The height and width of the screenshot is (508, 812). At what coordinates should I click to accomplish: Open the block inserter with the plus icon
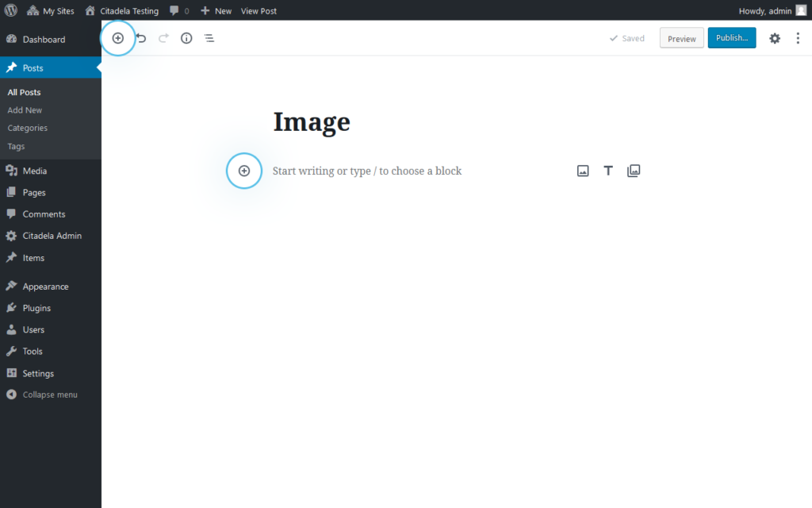(x=117, y=37)
